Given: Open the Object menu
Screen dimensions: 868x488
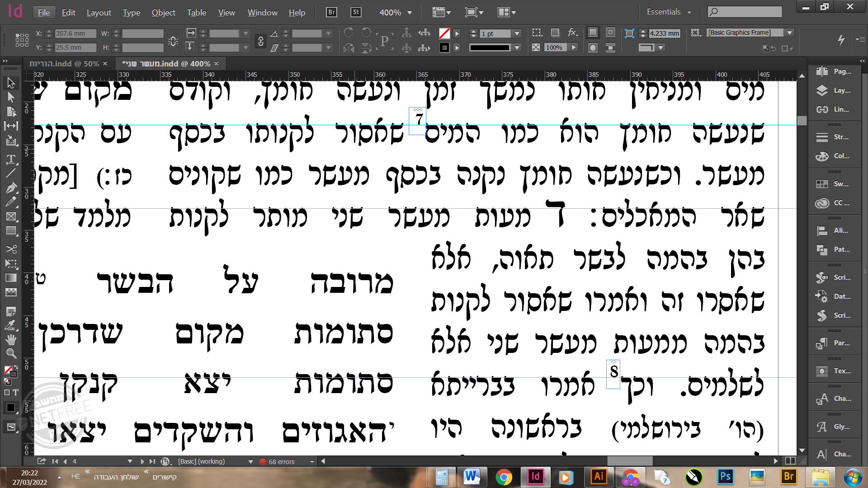Looking at the screenshot, I should 163,13.
